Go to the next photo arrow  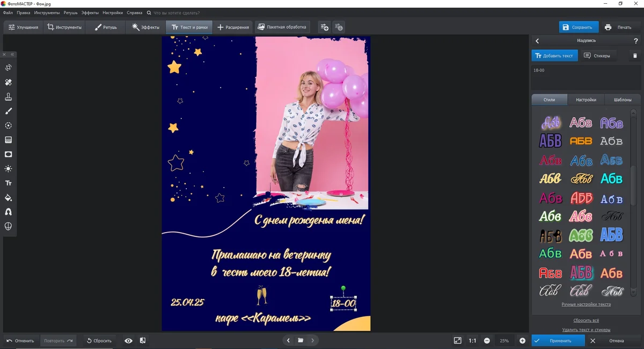coord(313,340)
